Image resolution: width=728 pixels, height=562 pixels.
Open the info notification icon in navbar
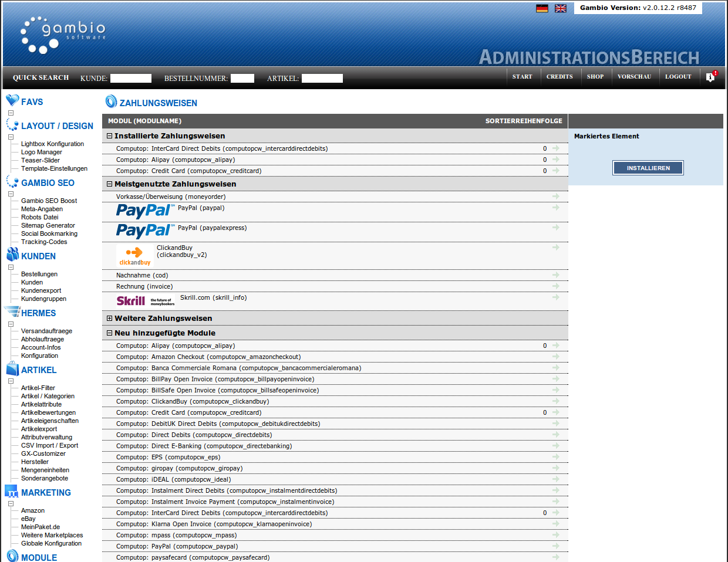click(710, 77)
